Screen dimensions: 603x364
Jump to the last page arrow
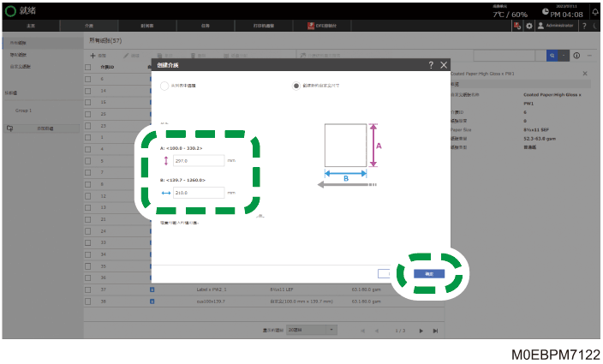435,331
